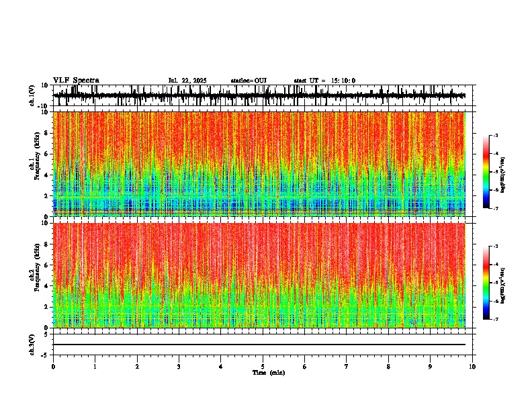Select the date text "Jul 22, 2025"
Screen dimensions: 532x411
point(187,81)
